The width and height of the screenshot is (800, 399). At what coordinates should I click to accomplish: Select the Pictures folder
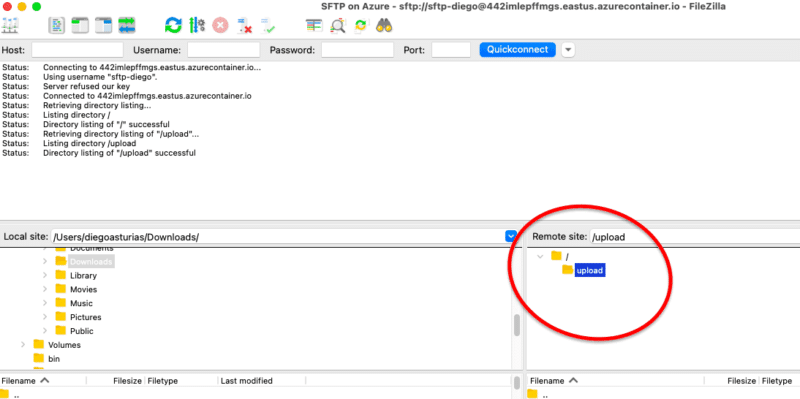point(86,317)
